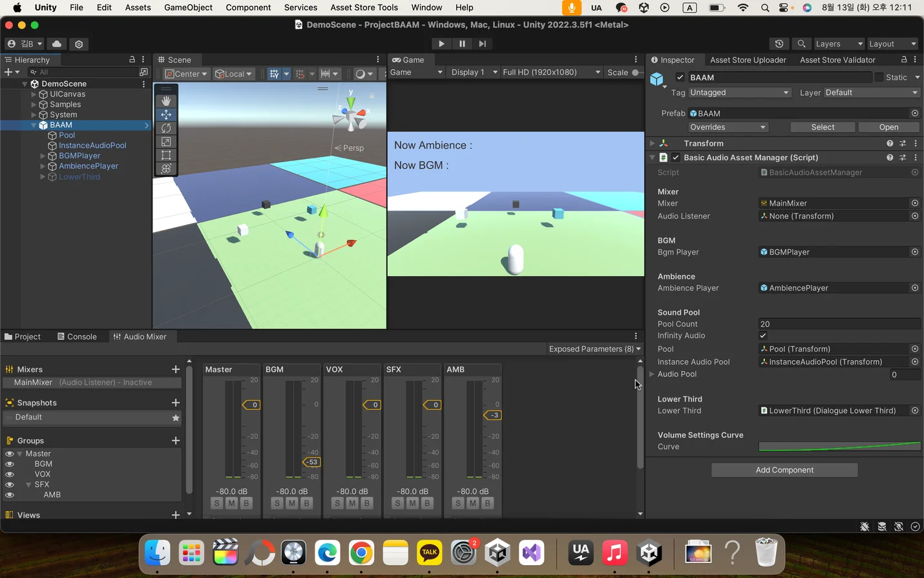
Task: Toggle scene grid visibility in Scene toolbar
Action: coord(274,74)
